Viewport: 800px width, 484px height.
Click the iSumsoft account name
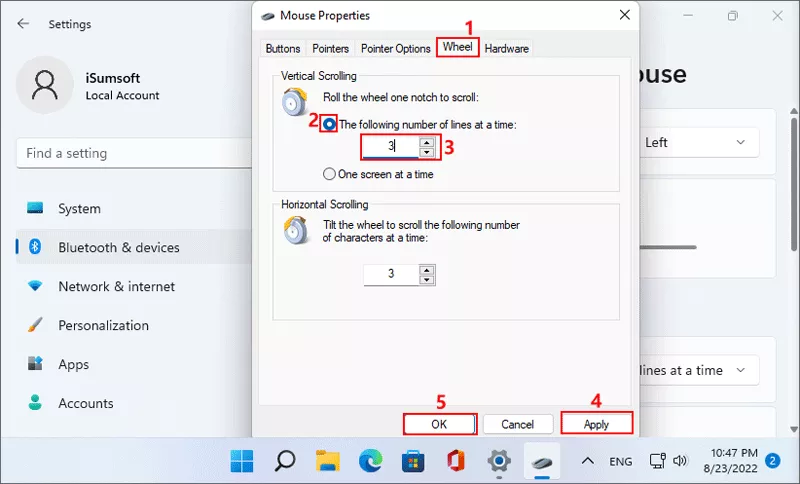(x=113, y=78)
